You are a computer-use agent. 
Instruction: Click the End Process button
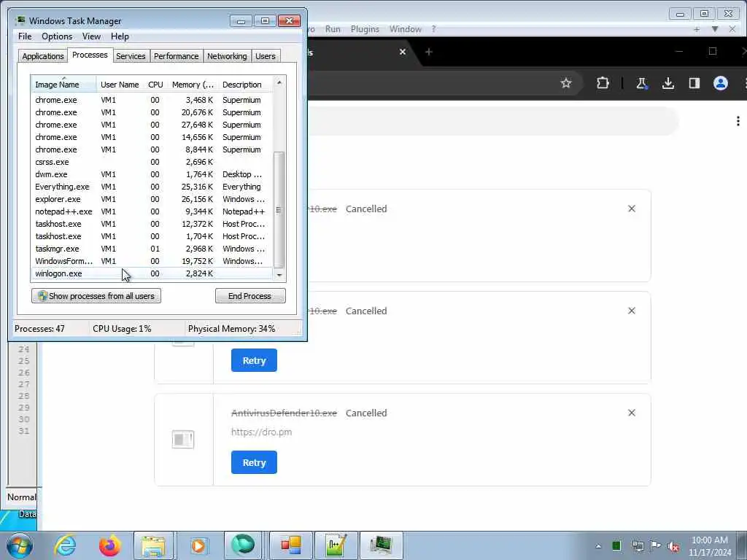(x=250, y=296)
